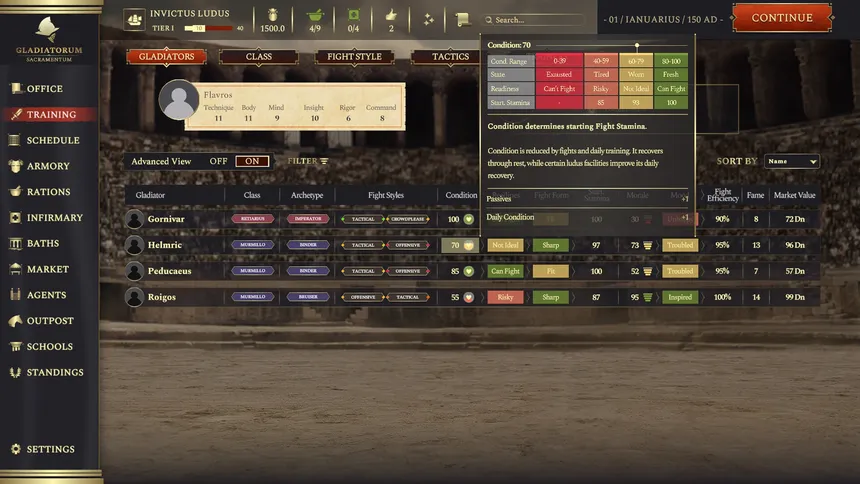Click the mortar and pestle icon
The image size is (860, 484).
(315, 15)
